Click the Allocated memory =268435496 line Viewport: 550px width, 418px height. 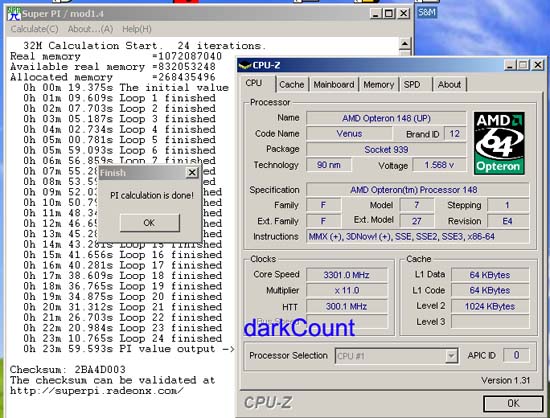113,77
